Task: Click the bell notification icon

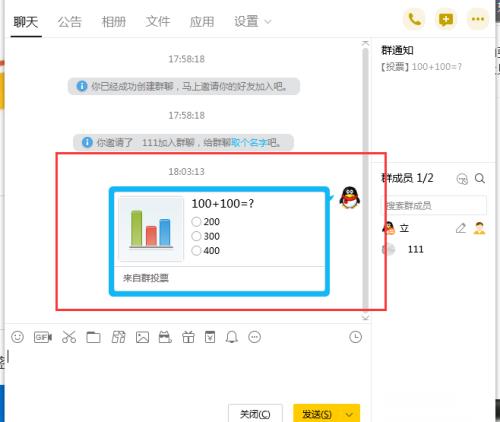Action: pyautogui.click(x=232, y=337)
